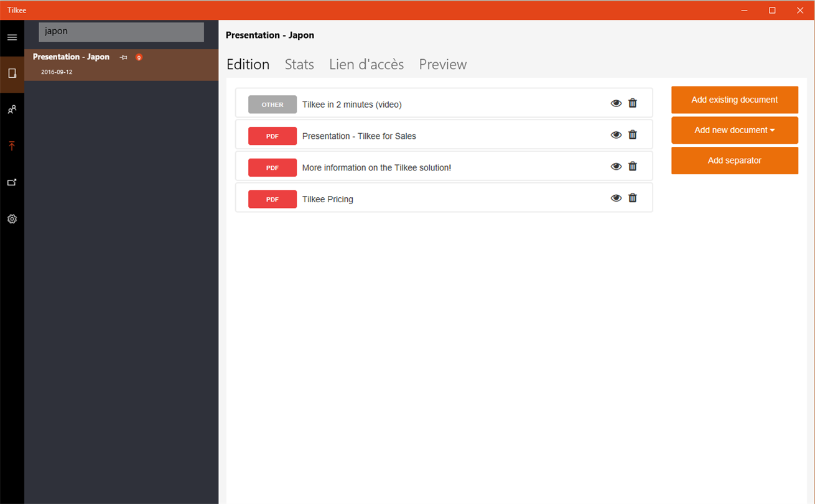This screenshot has height=504, width=815.
Task: Select Presentation - Japon project in list
Action: [x=121, y=65]
